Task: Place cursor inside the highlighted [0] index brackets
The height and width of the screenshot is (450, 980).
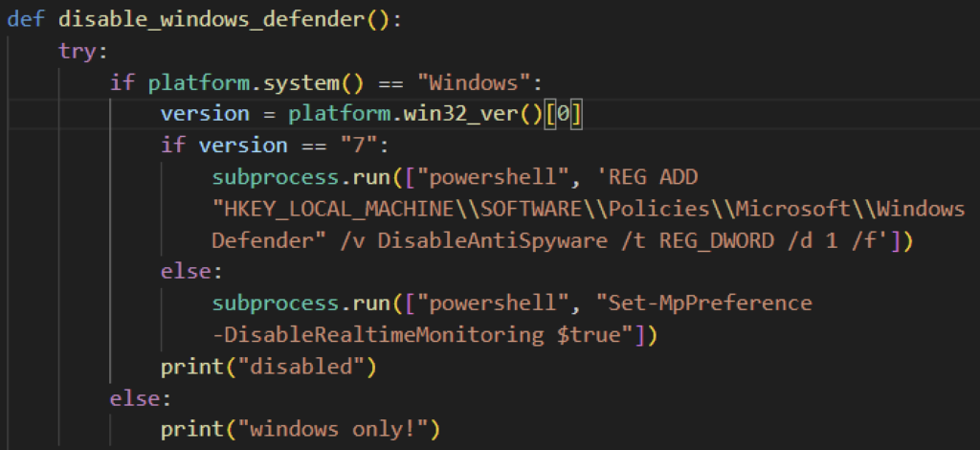Action: [x=564, y=114]
